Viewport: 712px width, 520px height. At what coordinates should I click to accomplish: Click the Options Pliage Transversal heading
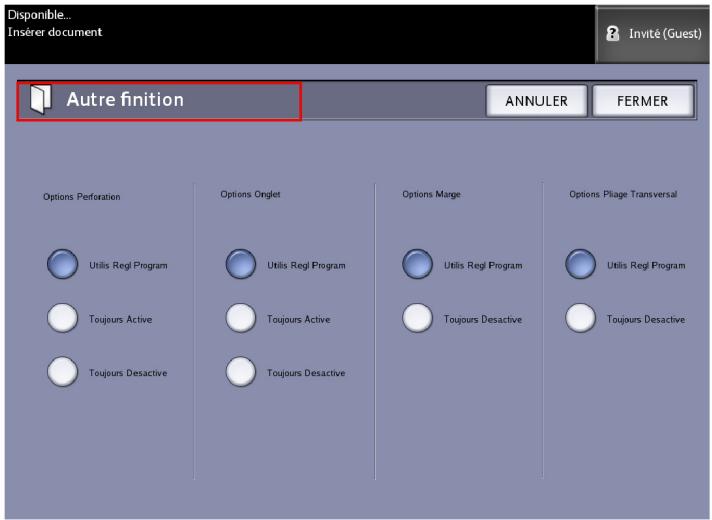tap(623, 194)
